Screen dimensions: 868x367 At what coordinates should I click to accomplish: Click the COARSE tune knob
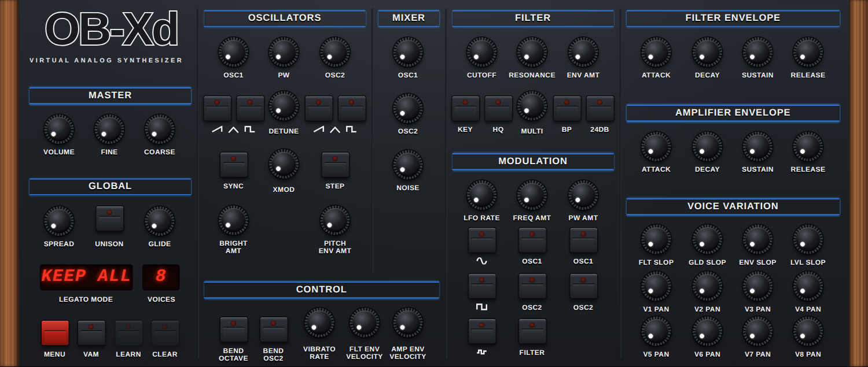(x=160, y=129)
